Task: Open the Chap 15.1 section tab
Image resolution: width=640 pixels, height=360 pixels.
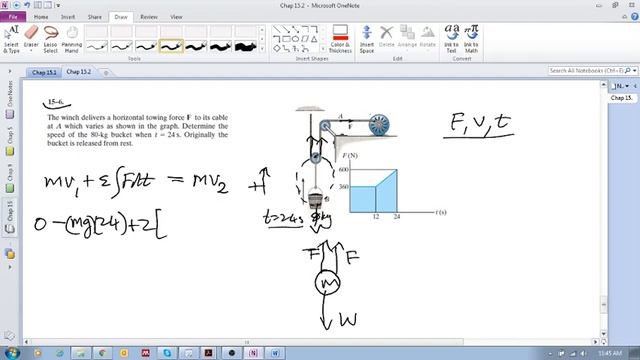Action: (44, 72)
